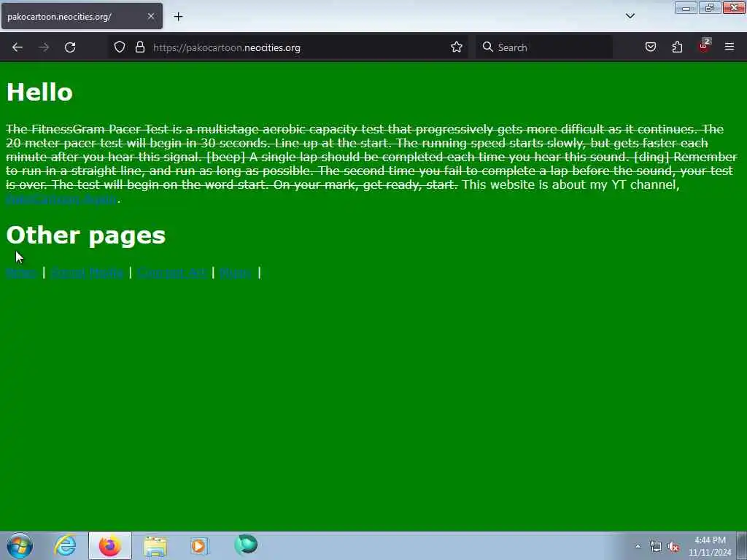The width and height of the screenshot is (747, 560).
Task: Restore down the Firefox window
Action: [x=710, y=8]
